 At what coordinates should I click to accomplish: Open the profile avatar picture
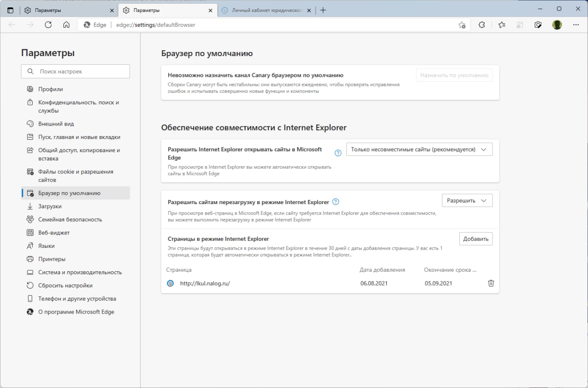[557, 25]
